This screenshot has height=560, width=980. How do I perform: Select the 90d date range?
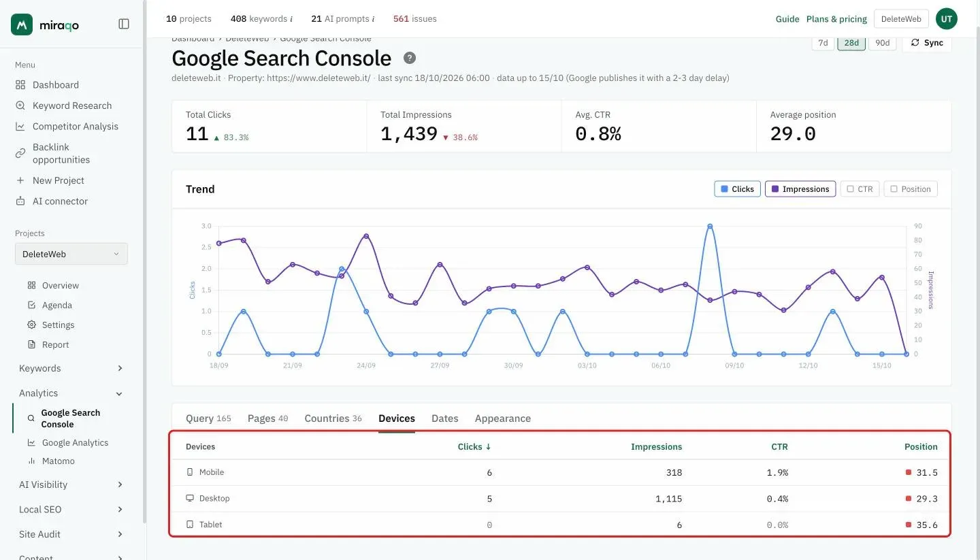pos(882,43)
